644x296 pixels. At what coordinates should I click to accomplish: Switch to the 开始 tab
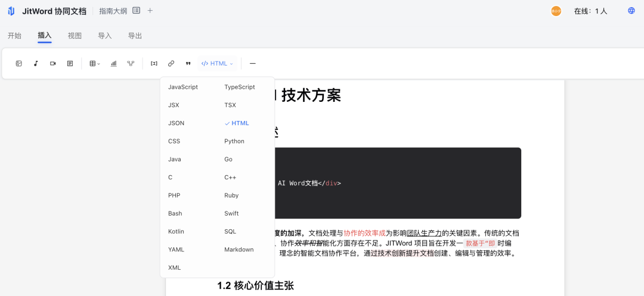tap(14, 36)
